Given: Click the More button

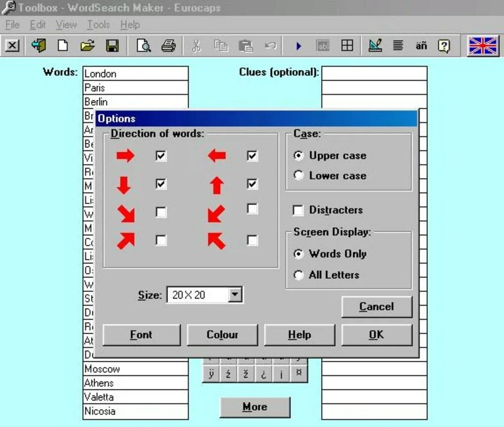Looking at the screenshot, I should (255, 407).
